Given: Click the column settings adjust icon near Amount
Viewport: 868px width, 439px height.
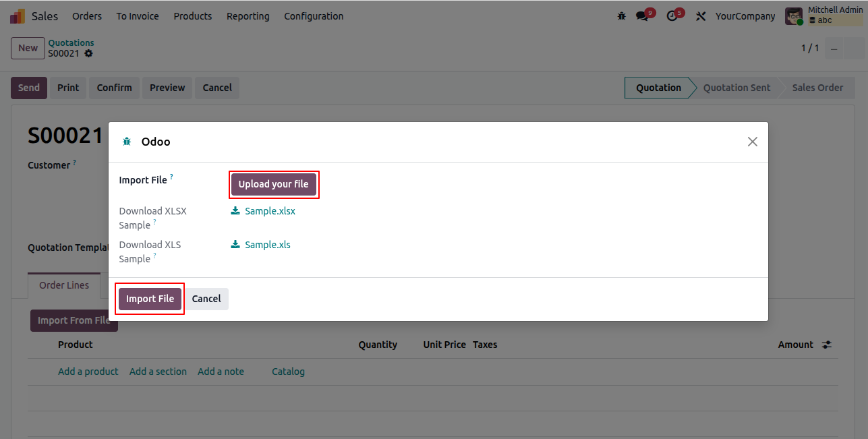Looking at the screenshot, I should click(827, 345).
